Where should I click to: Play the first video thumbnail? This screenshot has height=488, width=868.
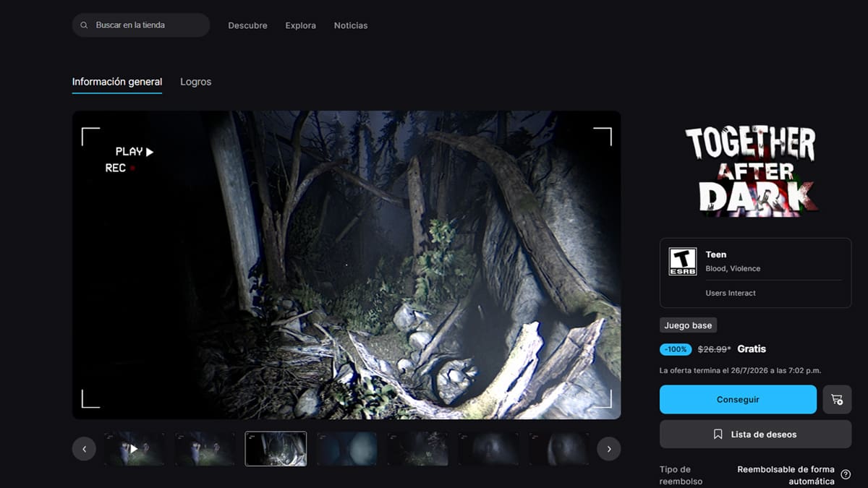(134, 449)
